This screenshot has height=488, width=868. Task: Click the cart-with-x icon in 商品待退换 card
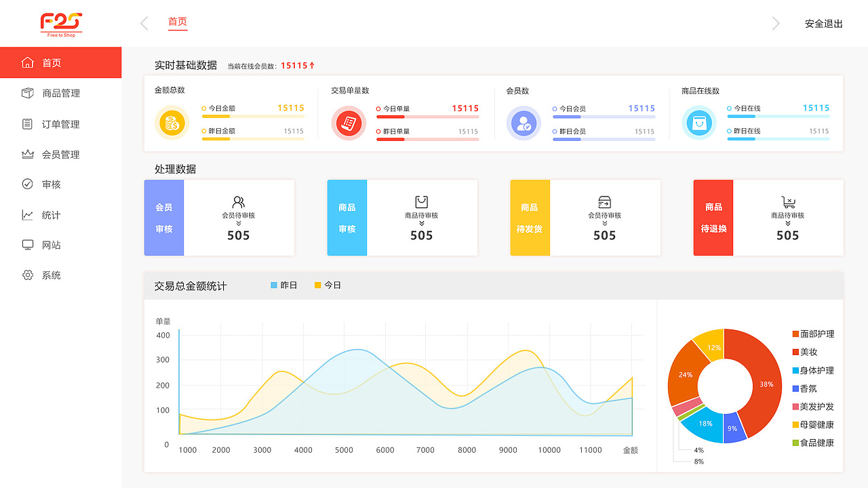point(788,202)
